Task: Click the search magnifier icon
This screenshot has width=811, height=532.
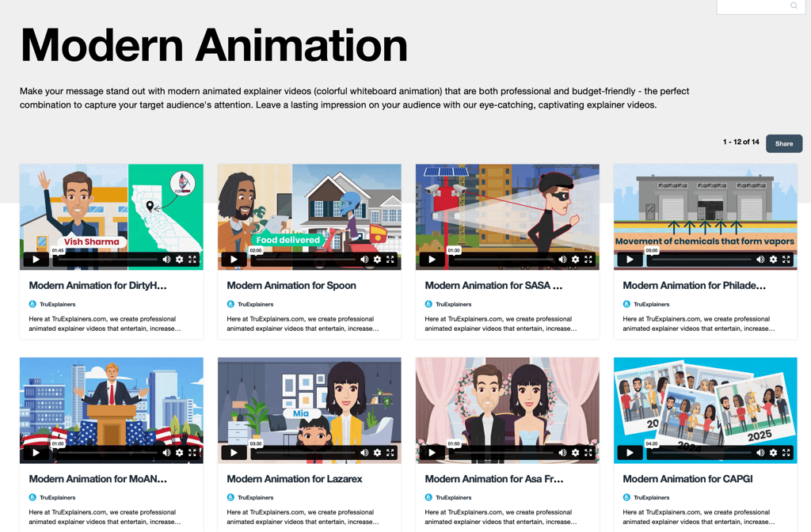Action: point(794,6)
